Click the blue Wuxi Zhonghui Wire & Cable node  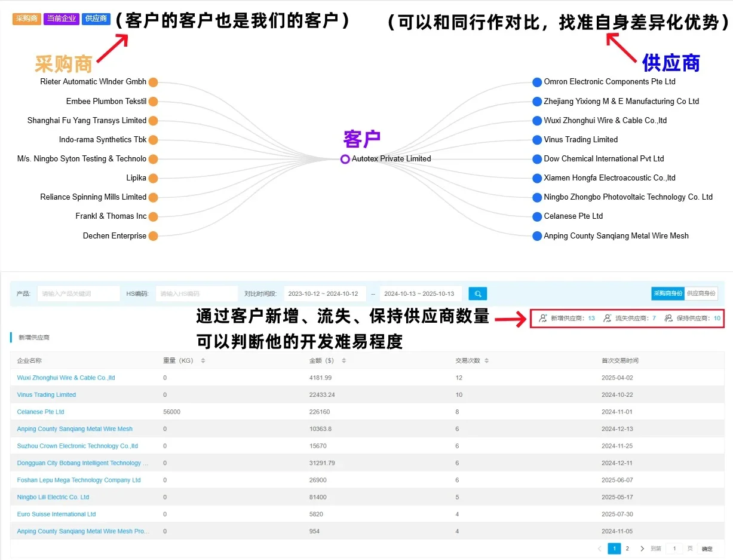(x=537, y=121)
